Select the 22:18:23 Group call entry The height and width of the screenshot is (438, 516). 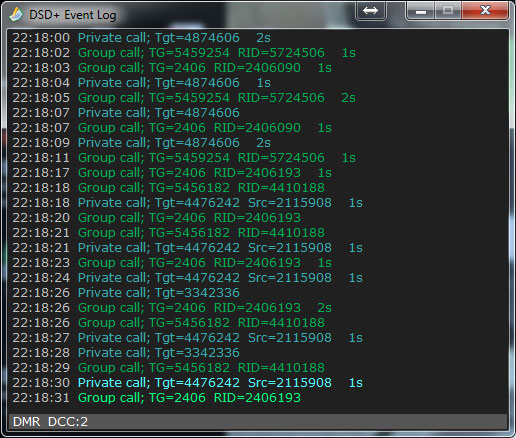[172, 263]
